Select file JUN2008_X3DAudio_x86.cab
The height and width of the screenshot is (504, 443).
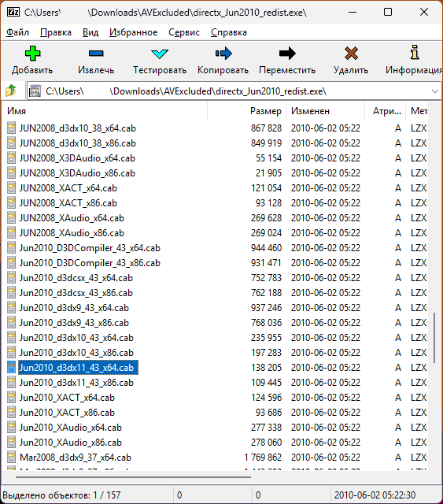point(77,173)
